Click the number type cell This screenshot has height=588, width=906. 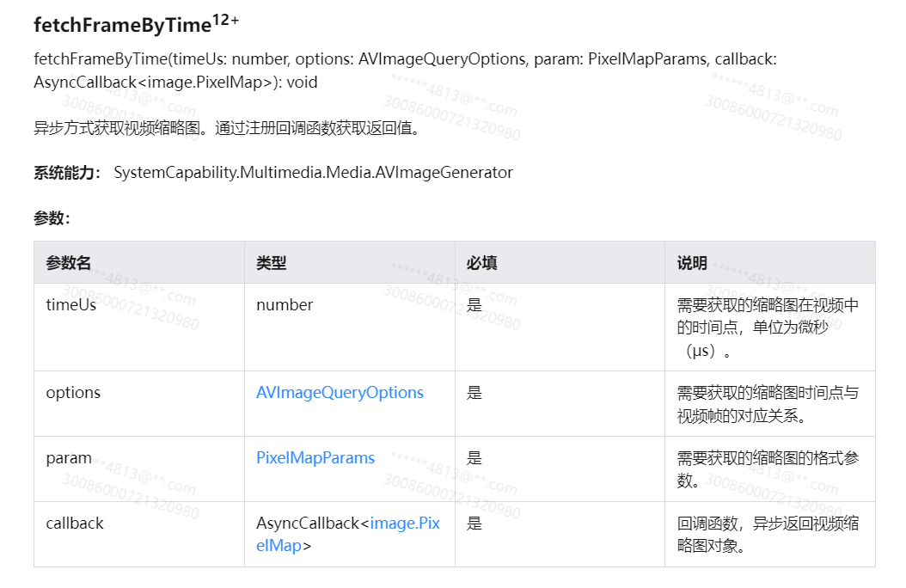pyautogui.click(x=350, y=327)
